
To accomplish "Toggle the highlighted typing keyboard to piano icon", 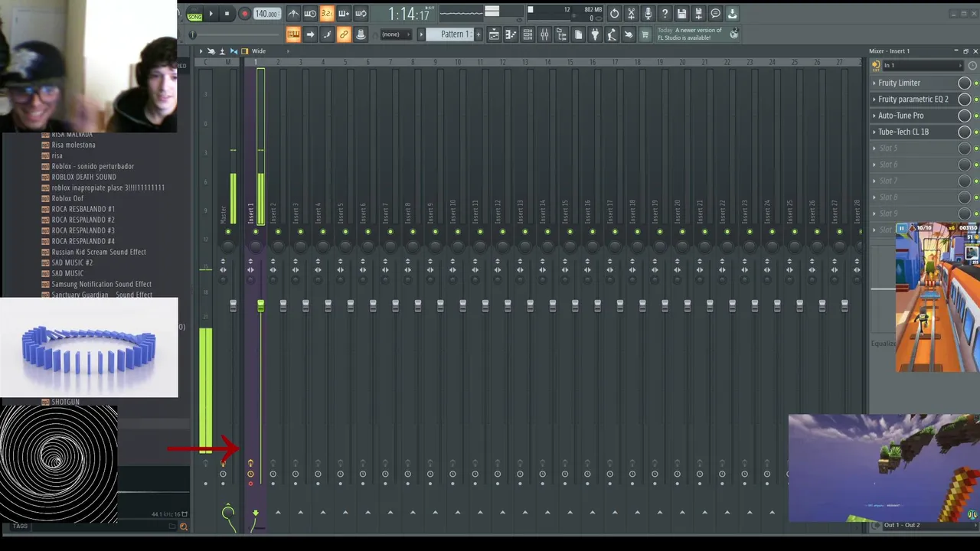I will point(293,34).
